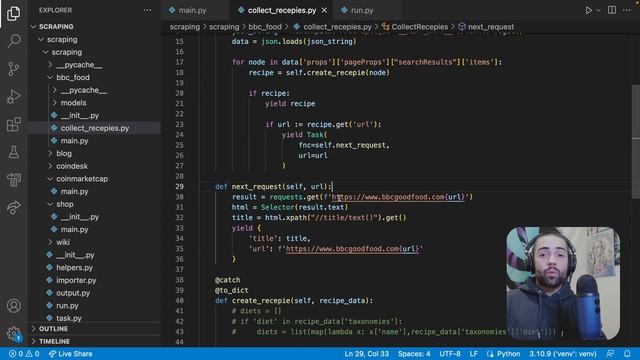Follow bbcgoodfood URL link on line 30
640x360 pixels.
point(398,197)
